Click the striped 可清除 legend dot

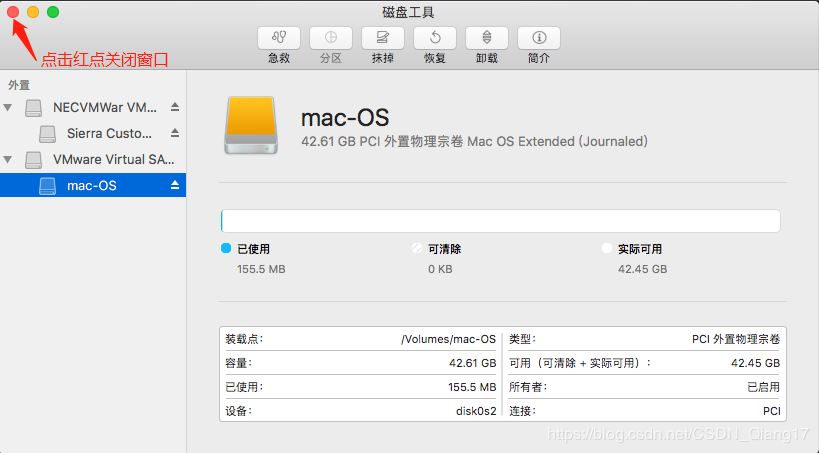416,248
